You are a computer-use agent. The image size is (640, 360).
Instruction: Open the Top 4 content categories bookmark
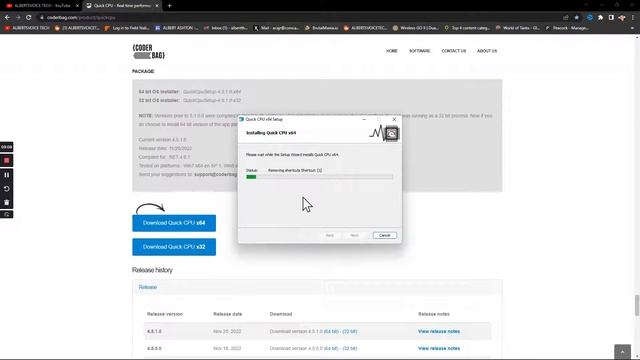(467, 28)
